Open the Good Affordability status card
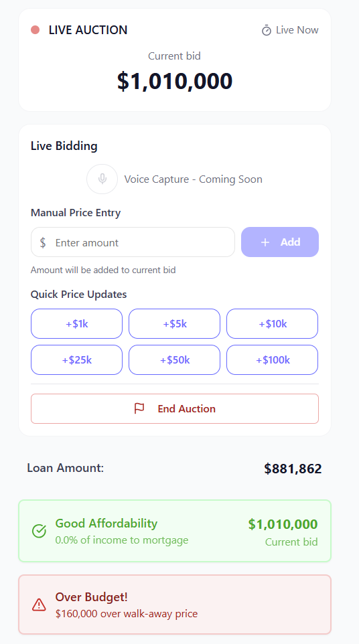 (175, 531)
